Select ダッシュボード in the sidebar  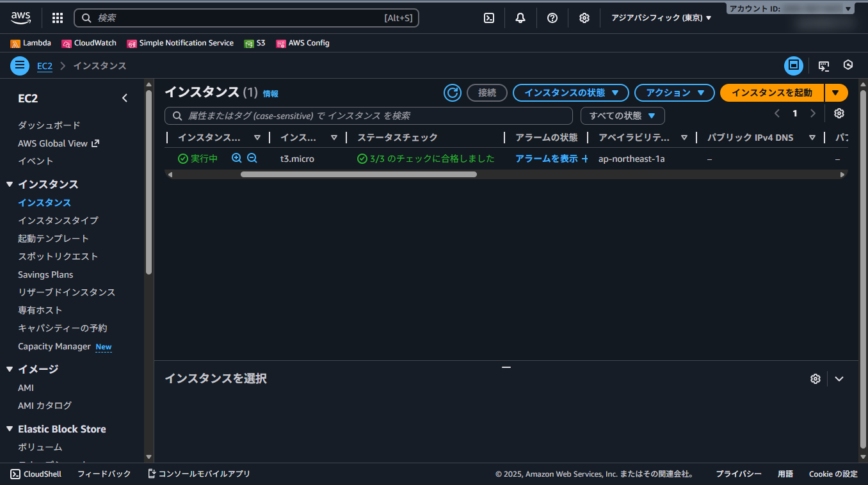click(45, 125)
